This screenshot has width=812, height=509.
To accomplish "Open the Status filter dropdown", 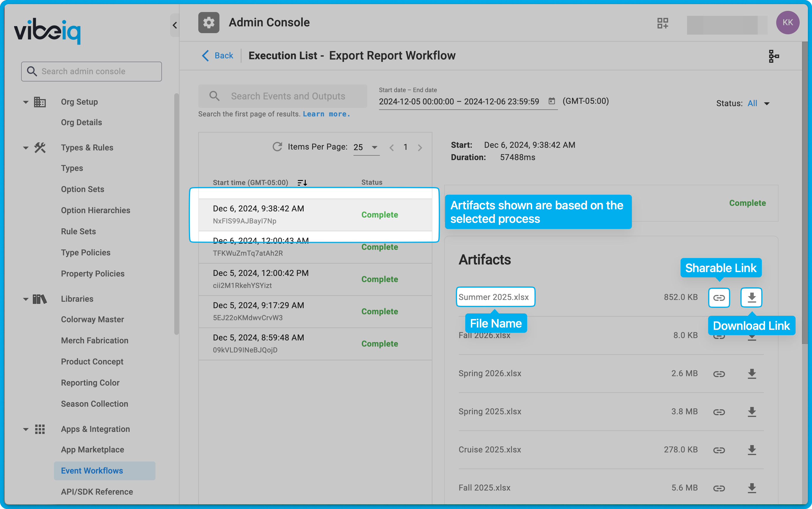I will pyautogui.click(x=760, y=103).
